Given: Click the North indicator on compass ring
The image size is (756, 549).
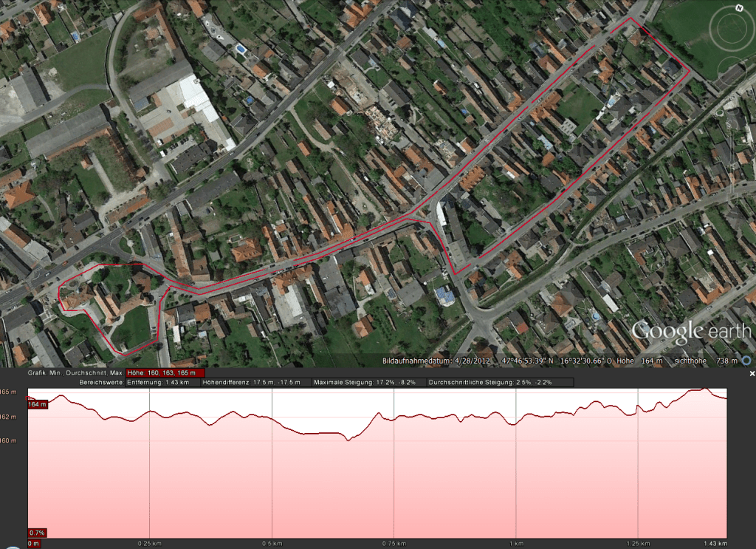Looking at the screenshot, I should (x=738, y=8).
